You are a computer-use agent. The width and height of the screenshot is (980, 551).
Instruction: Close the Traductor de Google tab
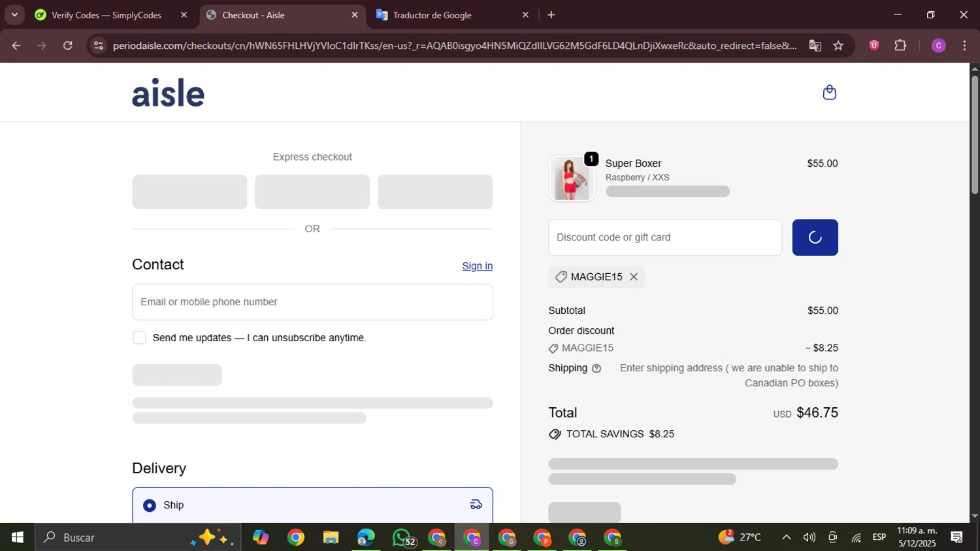pos(525,15)
